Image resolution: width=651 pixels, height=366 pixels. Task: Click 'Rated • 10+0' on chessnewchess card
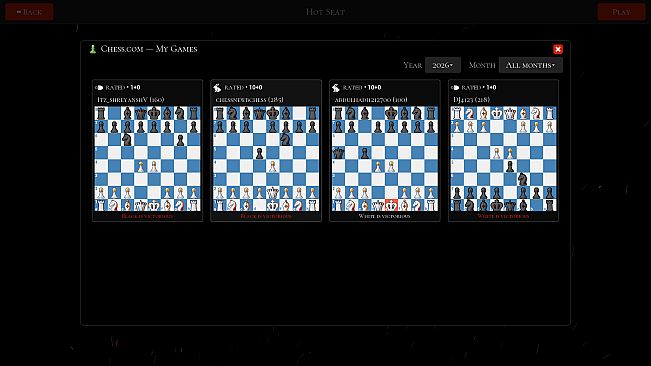(x=243, y=88)
